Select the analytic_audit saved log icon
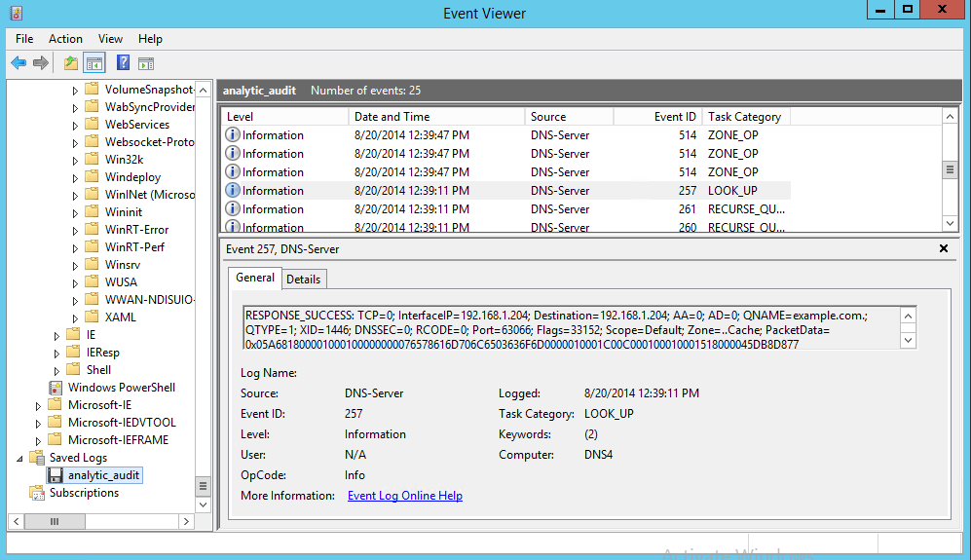The width and height of the screenshot is (971, 560). tap(56, 475)
